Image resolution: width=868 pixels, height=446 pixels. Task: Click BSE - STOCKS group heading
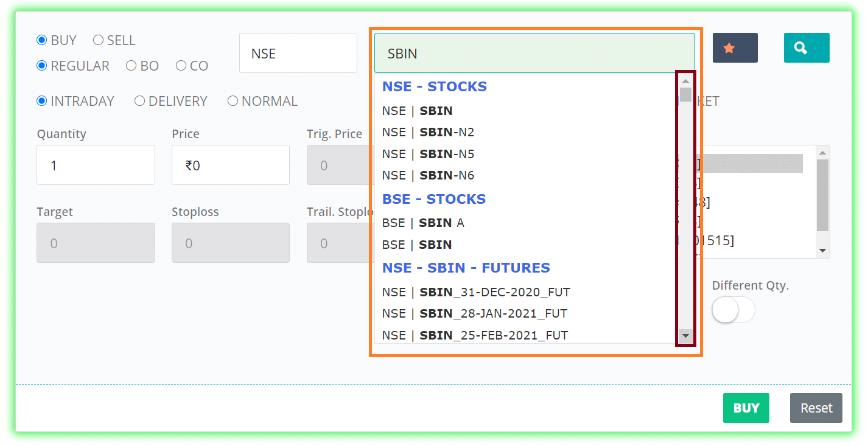(x=434, y=199)
